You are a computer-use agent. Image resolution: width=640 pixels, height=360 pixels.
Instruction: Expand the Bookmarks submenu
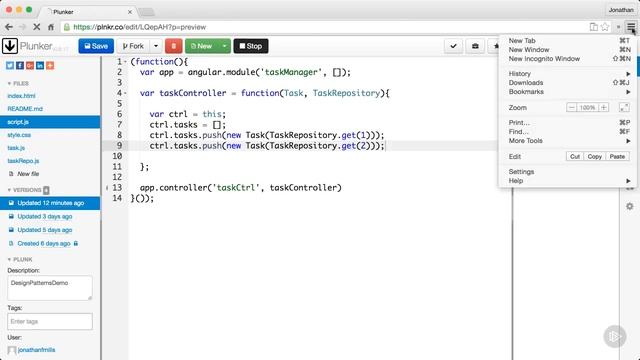click(569, 91)
